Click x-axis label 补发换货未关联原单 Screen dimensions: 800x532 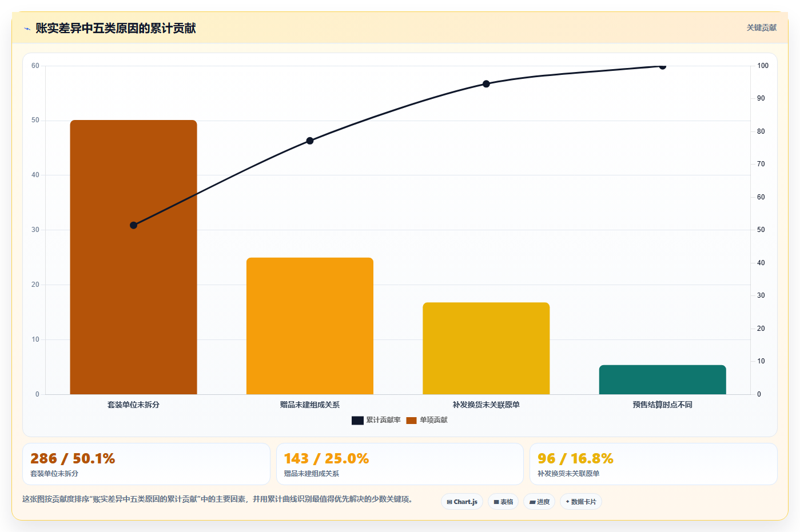coord(486,405)
